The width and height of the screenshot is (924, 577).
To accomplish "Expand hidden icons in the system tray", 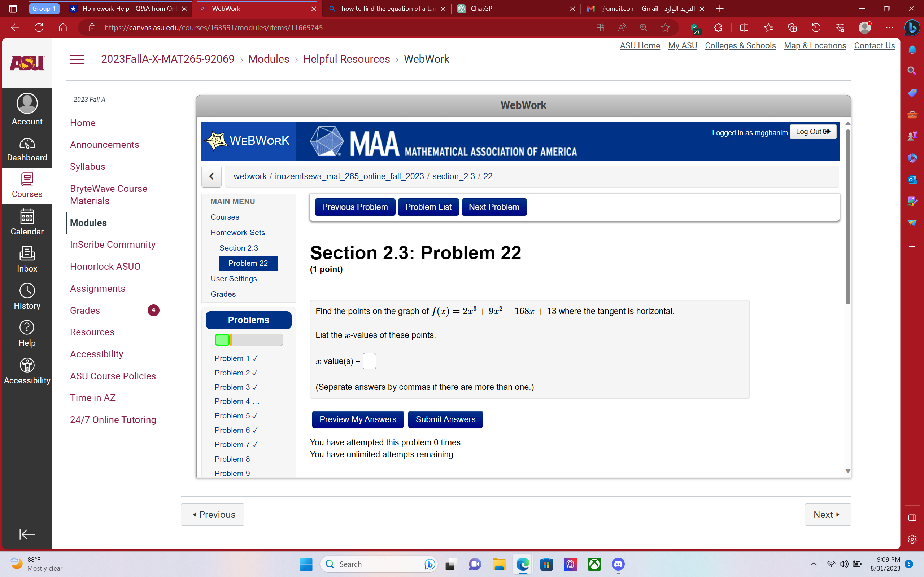I will 814,564.
